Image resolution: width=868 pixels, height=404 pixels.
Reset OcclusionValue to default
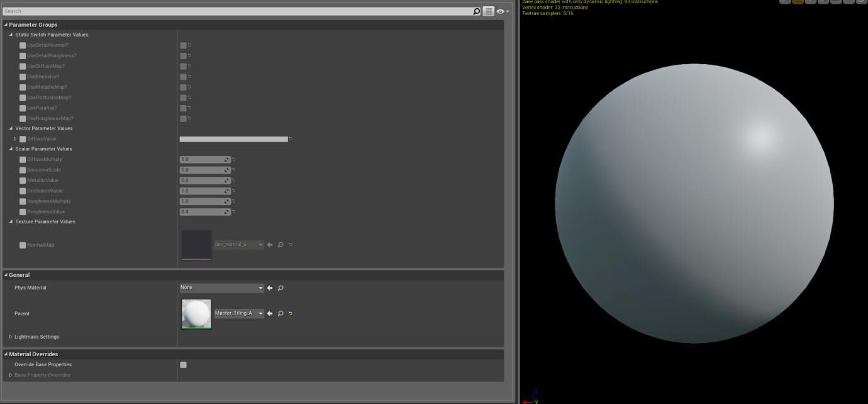233,191
